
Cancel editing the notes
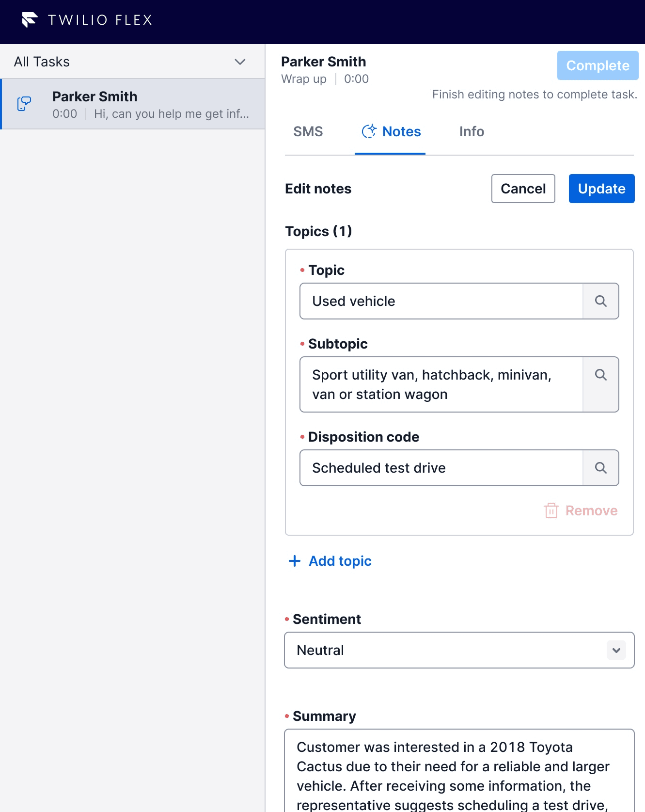[x=523, y=189]
